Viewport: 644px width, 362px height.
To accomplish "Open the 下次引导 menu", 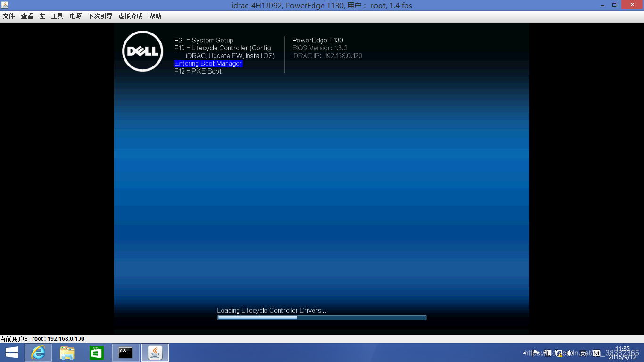I will click(100, 16).
